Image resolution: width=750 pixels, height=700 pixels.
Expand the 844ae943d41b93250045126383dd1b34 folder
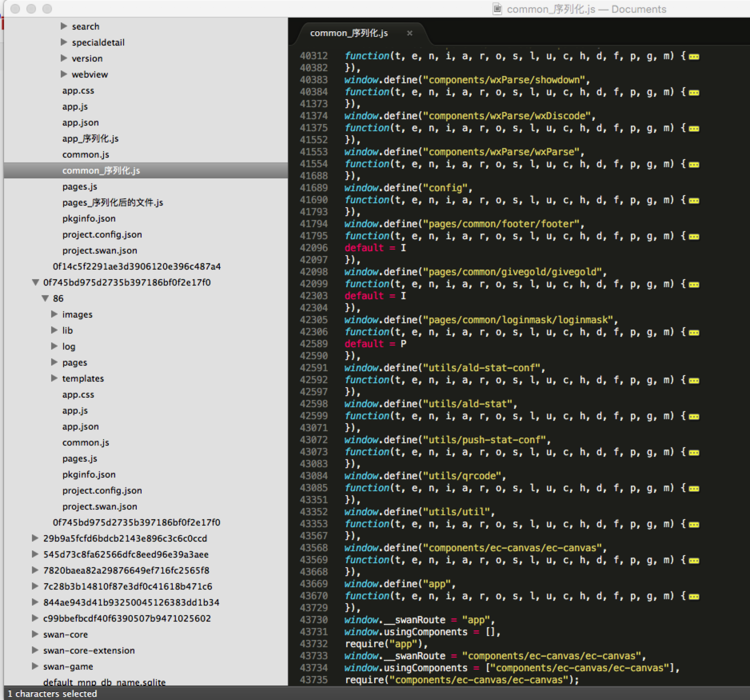pyautogui.click(x=35, y=602)
